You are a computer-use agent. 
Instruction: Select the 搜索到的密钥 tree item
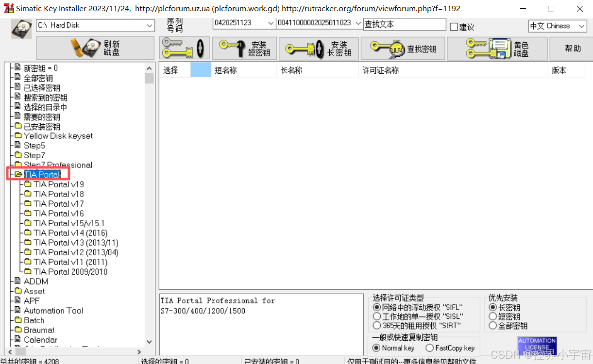pos(46,98)
